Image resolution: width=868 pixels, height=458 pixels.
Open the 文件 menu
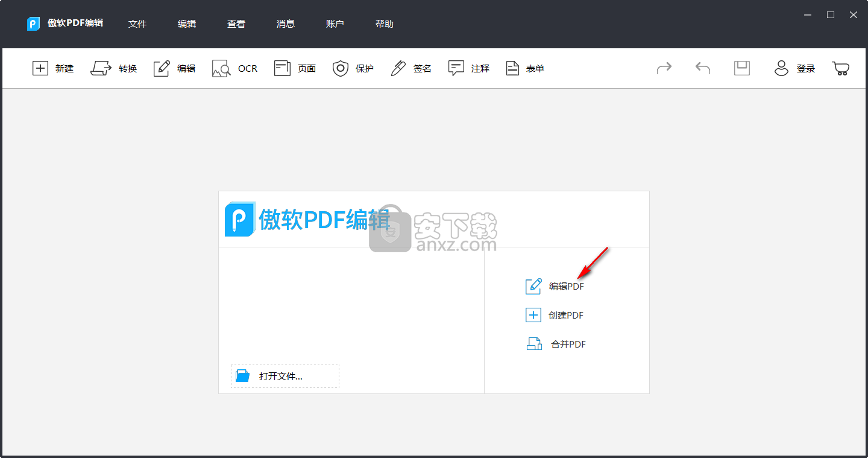coord(137,24)
